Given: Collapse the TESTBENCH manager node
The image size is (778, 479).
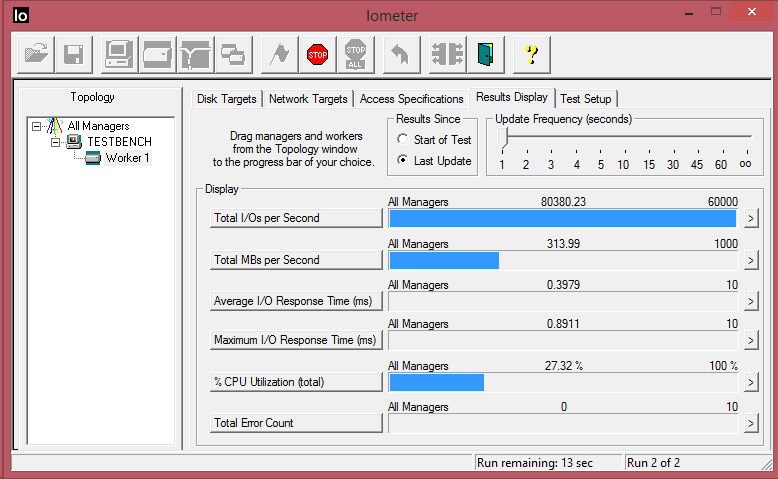Looking at the screenshot, I should point(55,142).
